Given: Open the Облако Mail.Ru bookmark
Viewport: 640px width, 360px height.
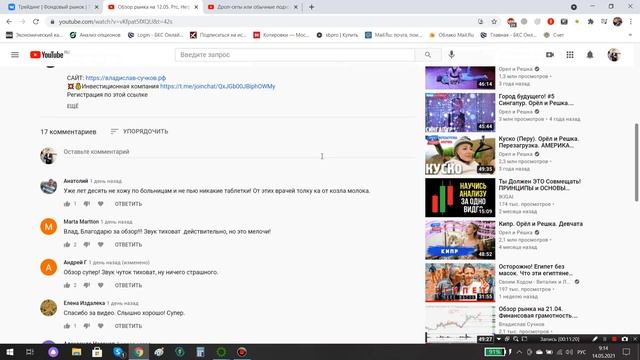Looking at the screenshot, I should tap(451, 35).
